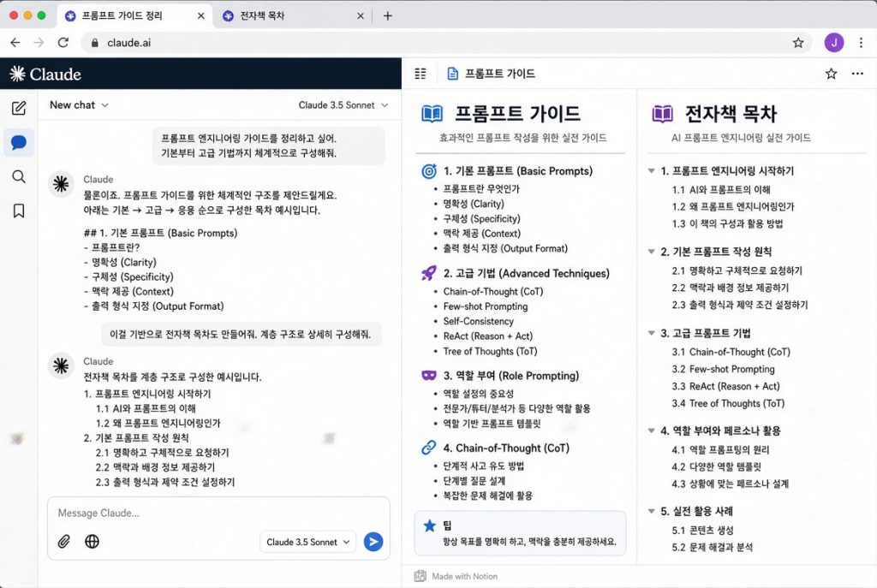Click the blue book icon near 프롬프트 가이드 title
877x588 pixels.
click(432, 114)
